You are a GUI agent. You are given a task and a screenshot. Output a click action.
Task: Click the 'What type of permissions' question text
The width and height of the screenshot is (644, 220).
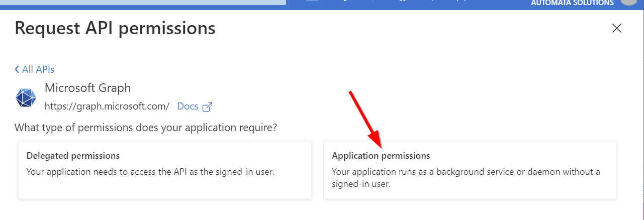tap(146, 128)
